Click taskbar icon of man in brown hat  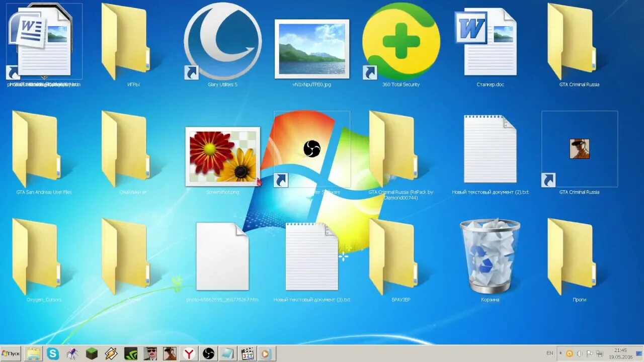pyautogui.click(x=170, y=354)
